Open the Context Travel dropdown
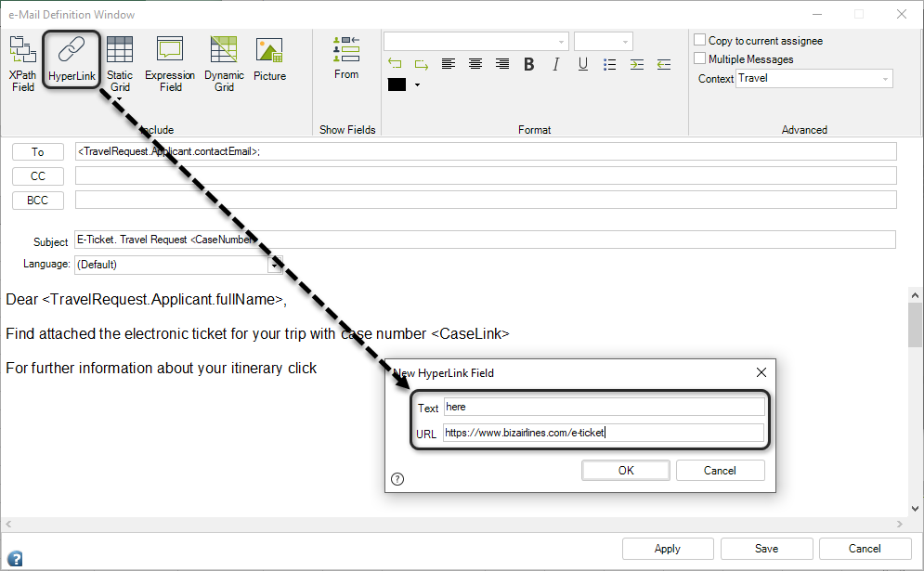This screenshot has width=924, height=571. click(x=884, y=79)
